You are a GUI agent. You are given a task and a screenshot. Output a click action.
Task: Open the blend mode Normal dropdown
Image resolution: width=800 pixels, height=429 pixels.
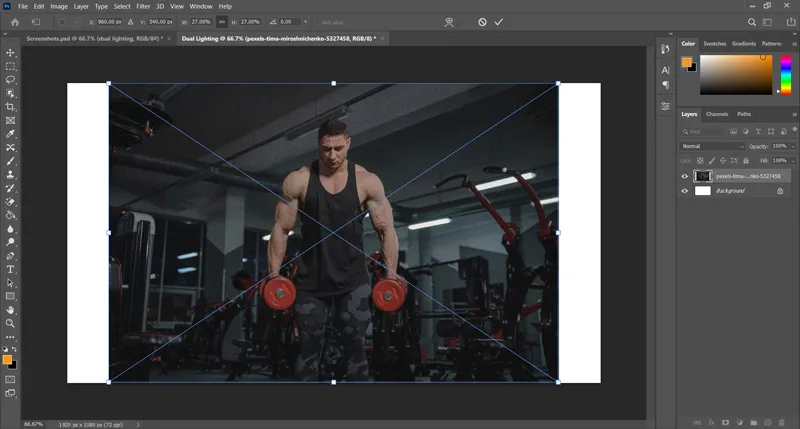(x=712, y=146)
